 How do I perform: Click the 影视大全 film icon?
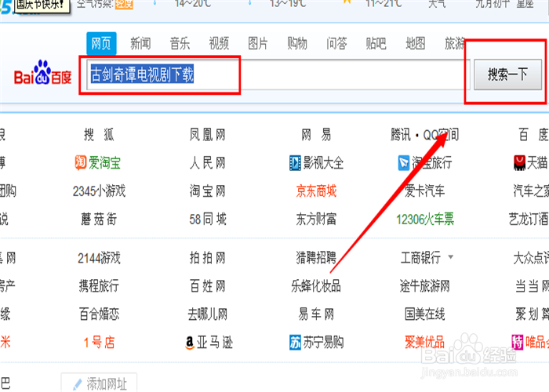295,163
